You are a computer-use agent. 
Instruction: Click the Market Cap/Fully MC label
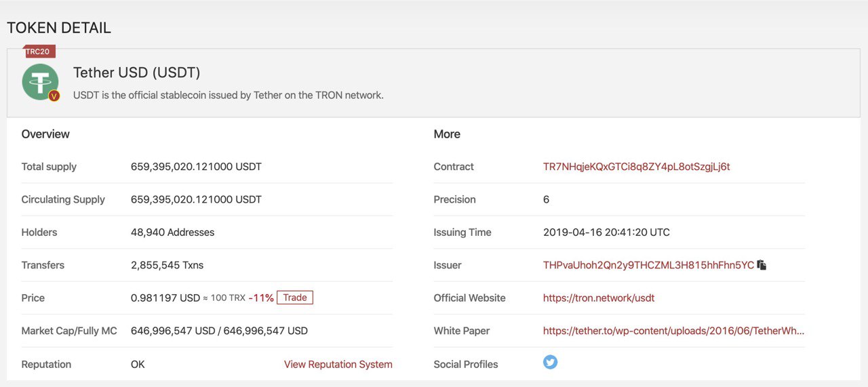(69, 331)
